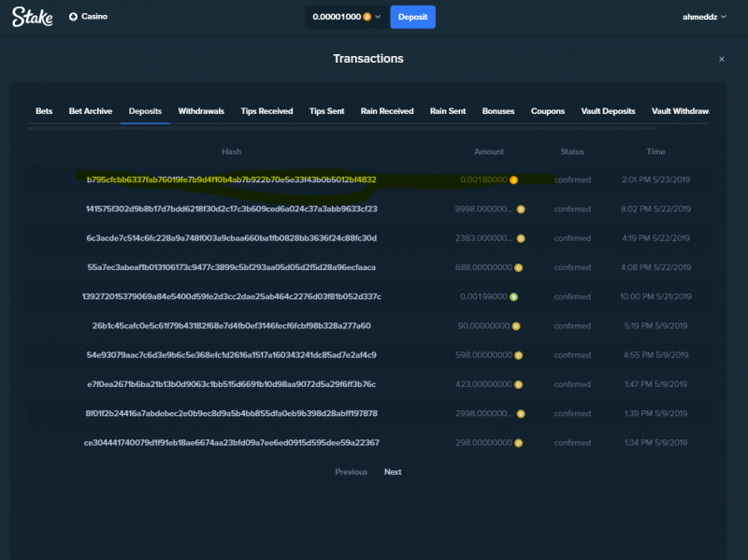Click the coin icon beside 423.00000000
This screenshot has height=560, width=748.
click(519, 384)
